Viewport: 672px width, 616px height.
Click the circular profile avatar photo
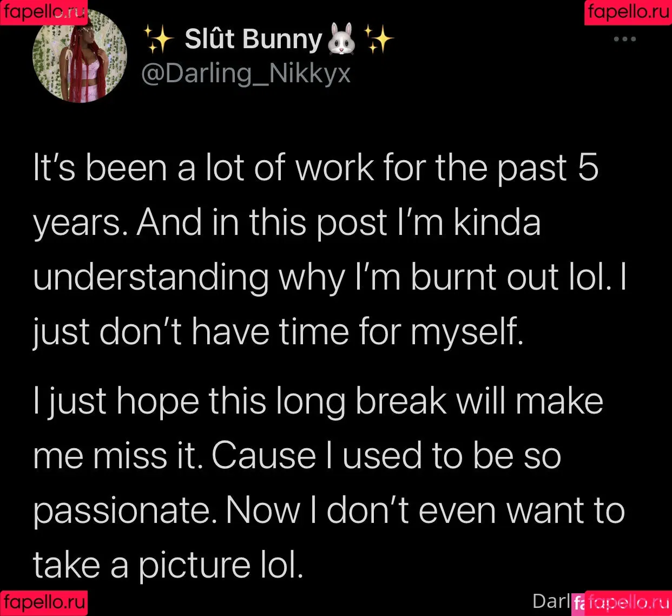click(x=80, y=57)
